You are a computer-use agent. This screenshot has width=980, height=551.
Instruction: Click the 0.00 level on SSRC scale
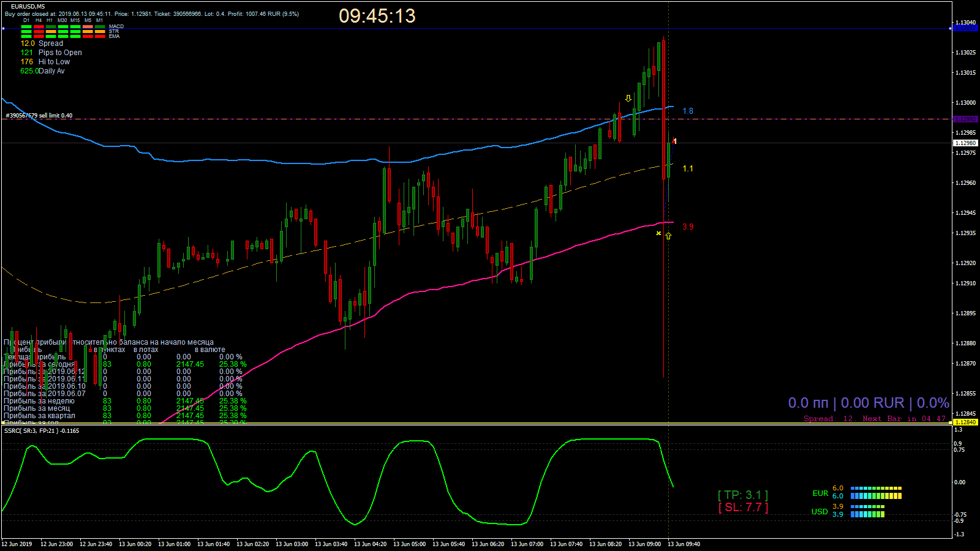(959, 482)
